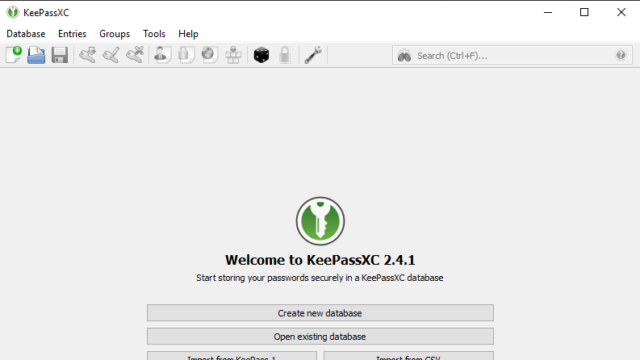This screenshot has width=640, height=360.
Task: Click the Copy URL globe icon
Action: point(210,55)
